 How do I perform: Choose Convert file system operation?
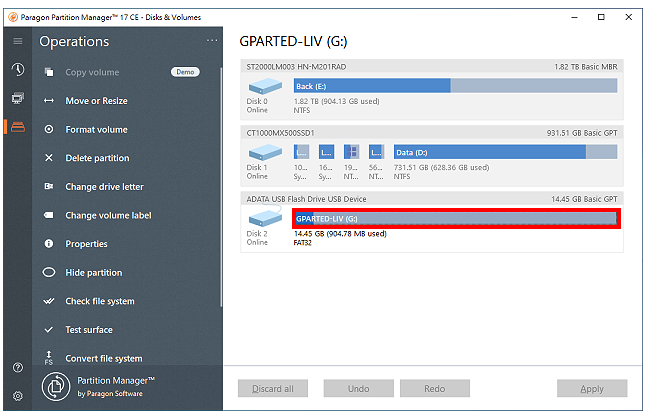click(x=104, y=359)
